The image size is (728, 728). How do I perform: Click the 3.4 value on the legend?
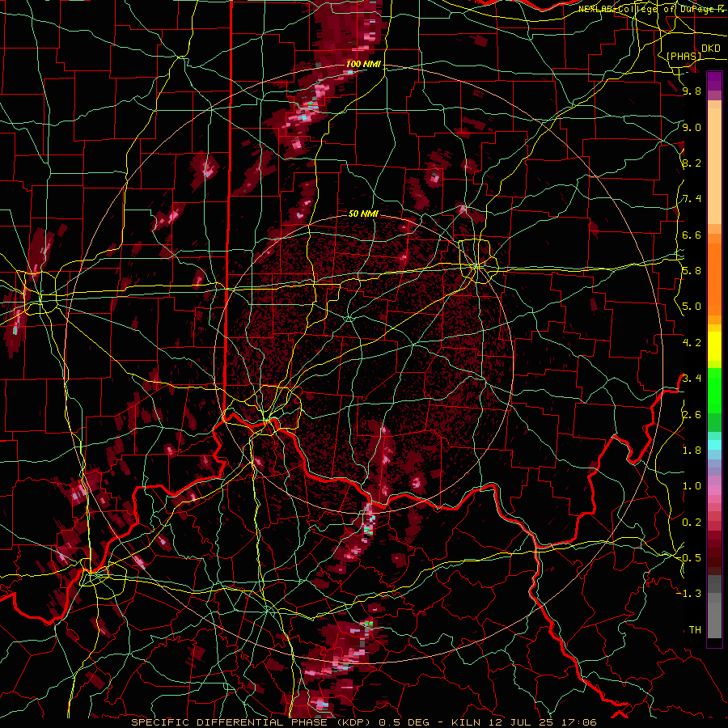pyautogui.click(x=692, y=379)
